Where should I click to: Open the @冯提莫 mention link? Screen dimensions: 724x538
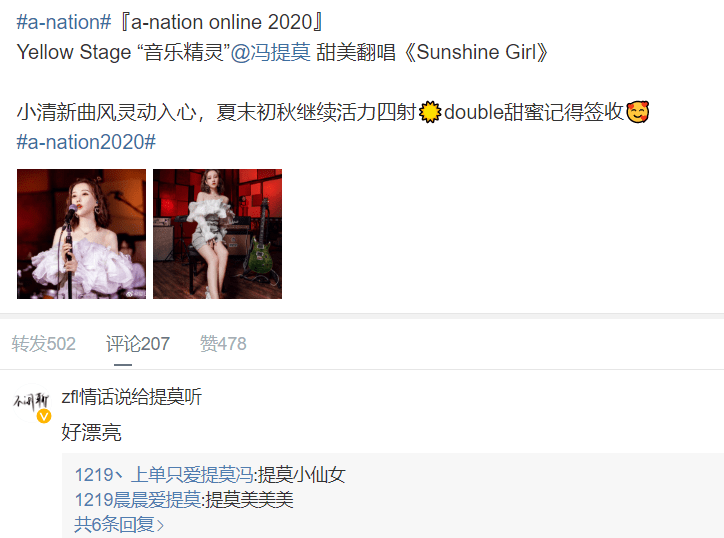[x=271, y=52]
